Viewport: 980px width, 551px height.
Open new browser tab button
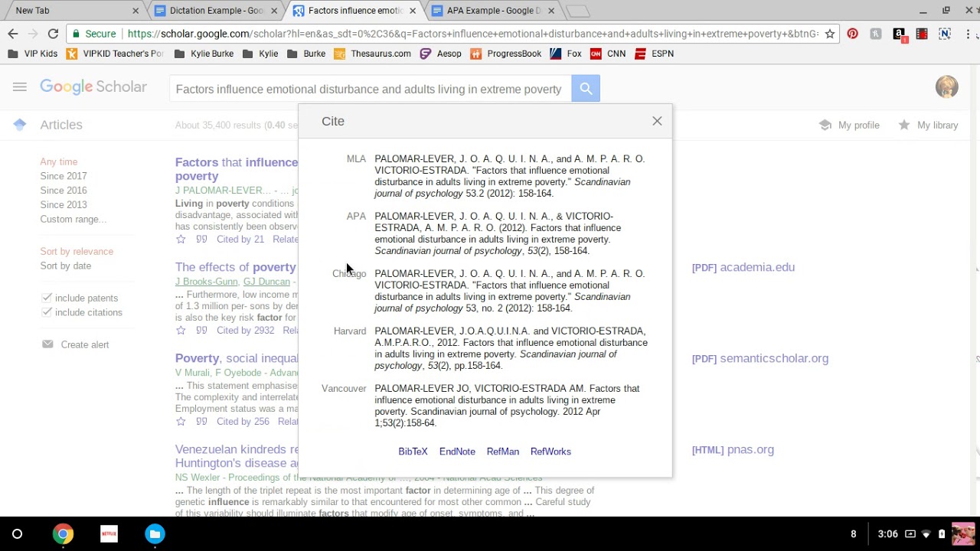click(578, 11)
